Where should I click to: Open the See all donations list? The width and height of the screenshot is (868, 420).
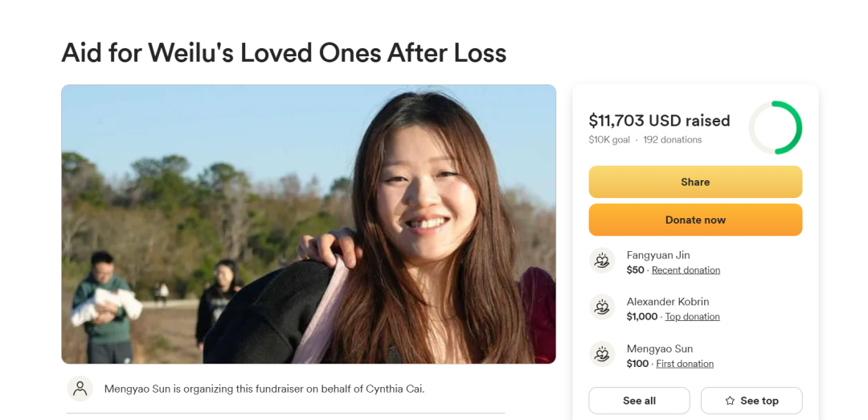640,401
